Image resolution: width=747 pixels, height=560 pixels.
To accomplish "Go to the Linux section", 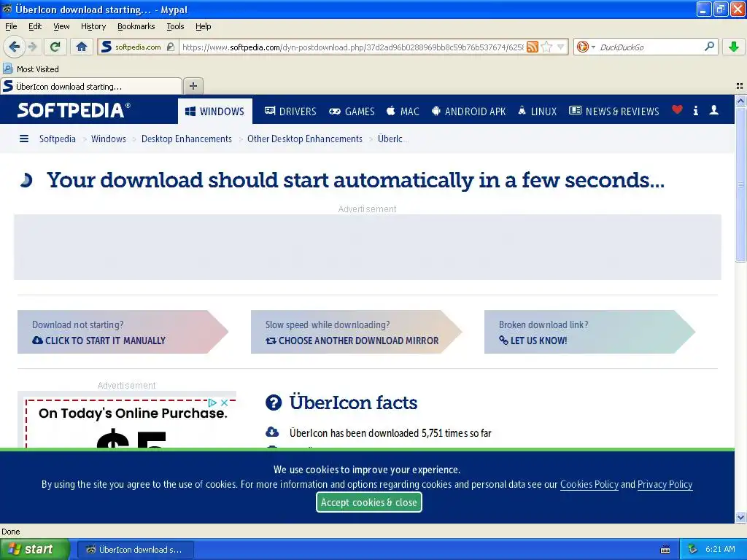I will 538,112.
